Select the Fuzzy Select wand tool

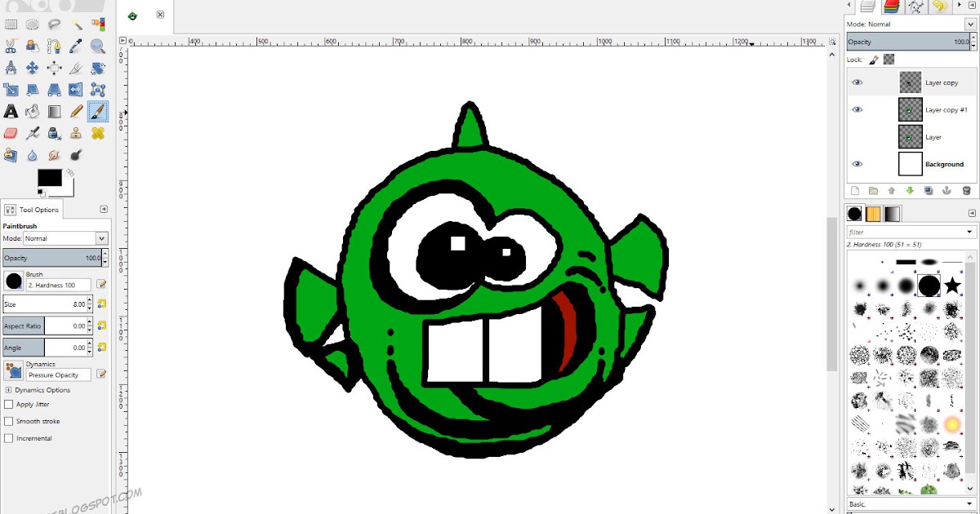(78, 24)
